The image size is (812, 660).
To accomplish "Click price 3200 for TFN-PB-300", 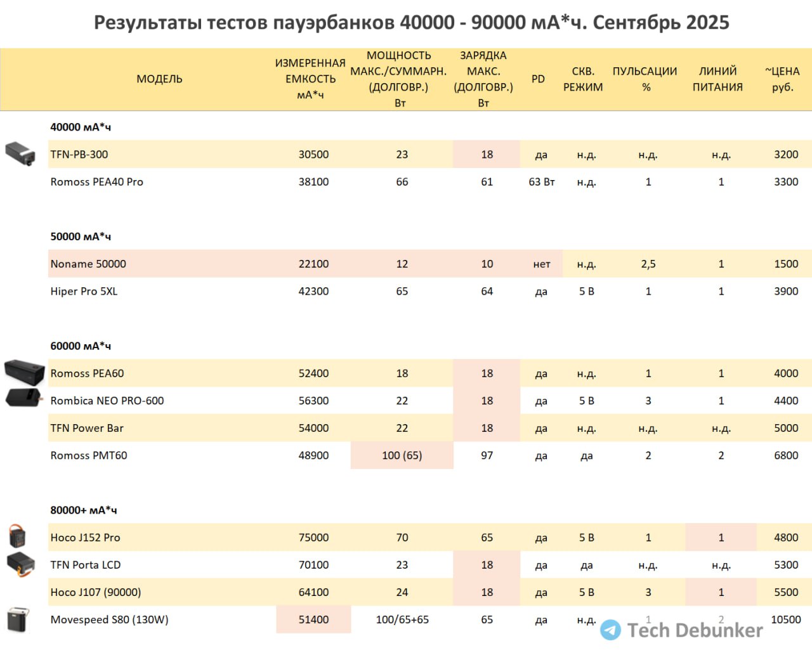I will click(x=786, y=155).
